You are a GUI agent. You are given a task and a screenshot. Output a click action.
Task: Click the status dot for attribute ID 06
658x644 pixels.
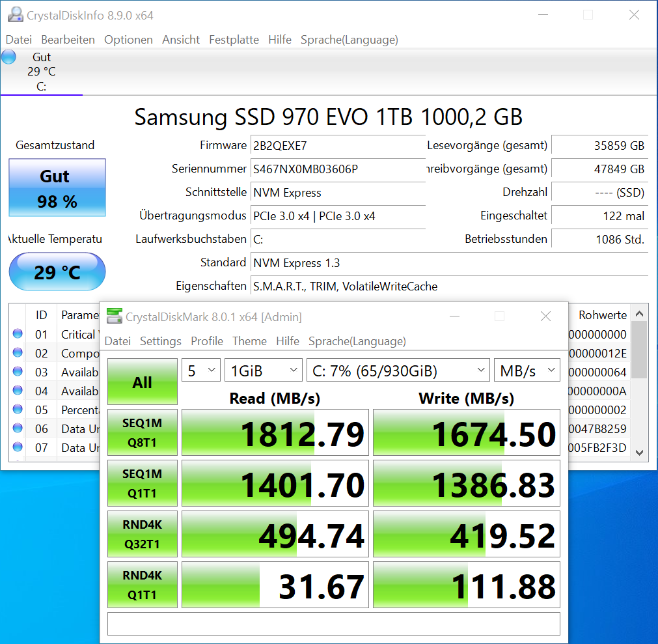(x=18, y=428)
